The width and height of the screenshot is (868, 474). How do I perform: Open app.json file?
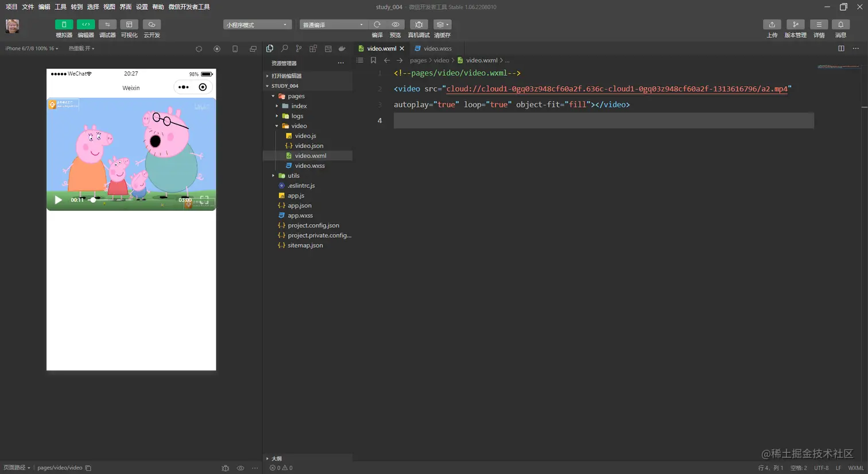[308, 206]
